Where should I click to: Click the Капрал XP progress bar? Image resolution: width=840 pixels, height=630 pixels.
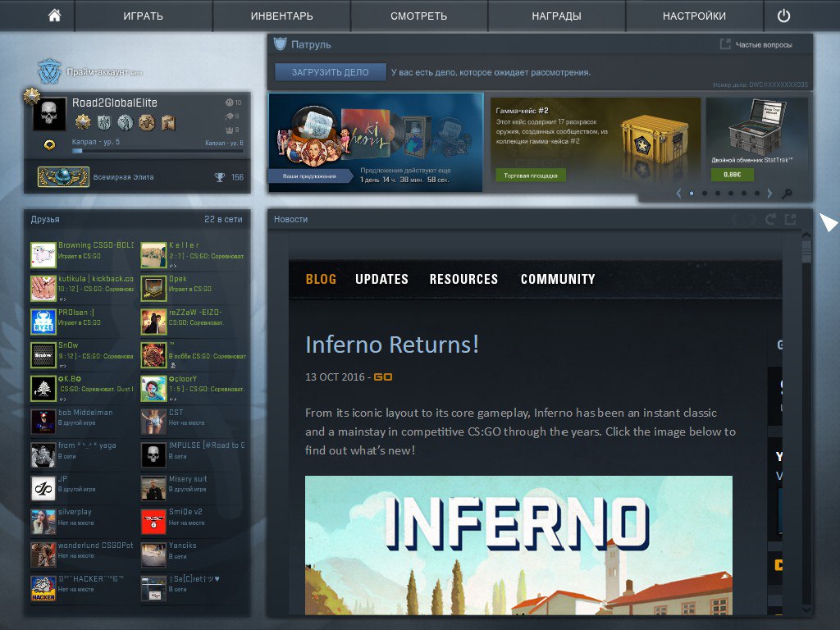coord(157,151)
